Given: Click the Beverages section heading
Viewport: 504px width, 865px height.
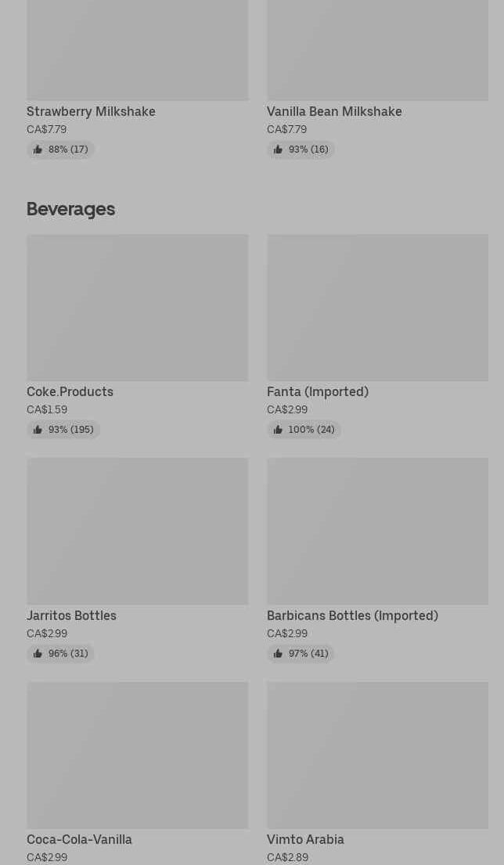Looking at the screenshot, I should click(x=70, y=209).
